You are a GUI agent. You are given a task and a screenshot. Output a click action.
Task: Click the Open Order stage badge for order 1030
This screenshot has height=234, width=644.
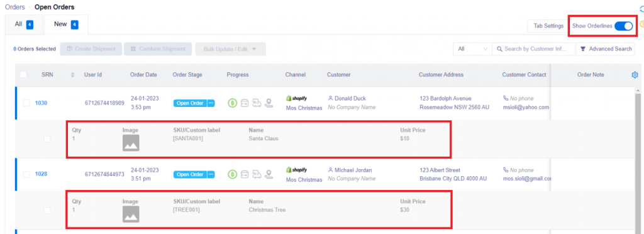point(190,103)
